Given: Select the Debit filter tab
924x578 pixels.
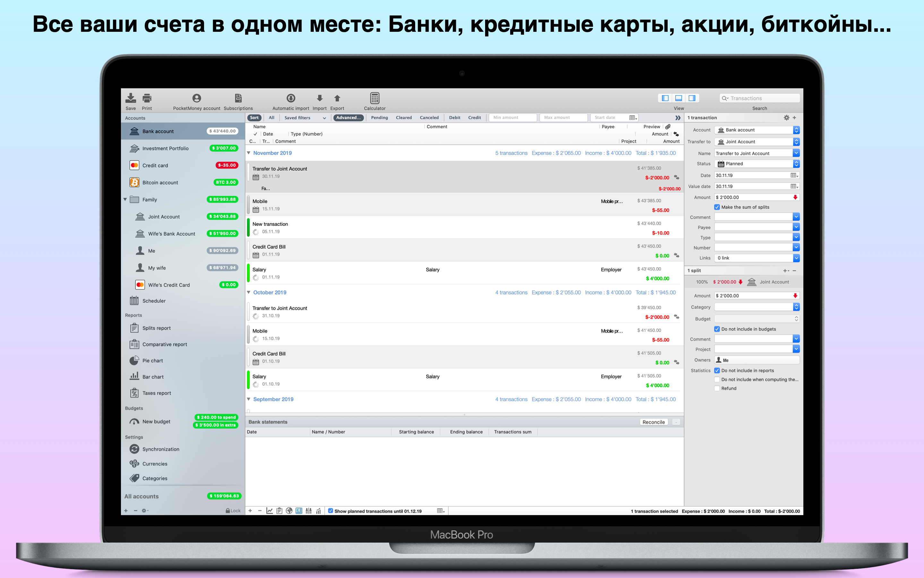Looking at the screenshot, I should pos(454,118).
